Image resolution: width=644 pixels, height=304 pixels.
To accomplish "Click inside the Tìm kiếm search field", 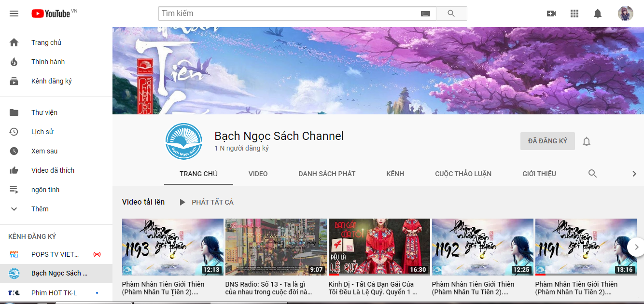I will coord(290,14).
